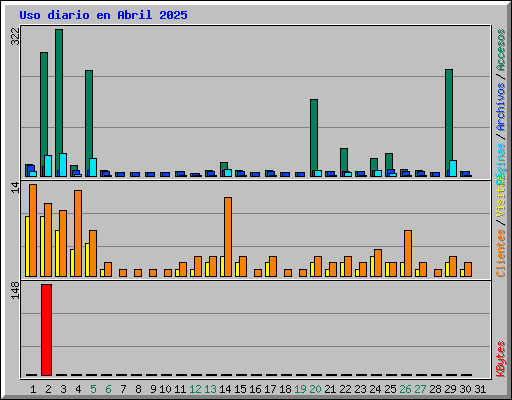Select the orange Clientes bar for day 1
The height and width of the screenshot is (400, 512).
click(x=33, y=230)
